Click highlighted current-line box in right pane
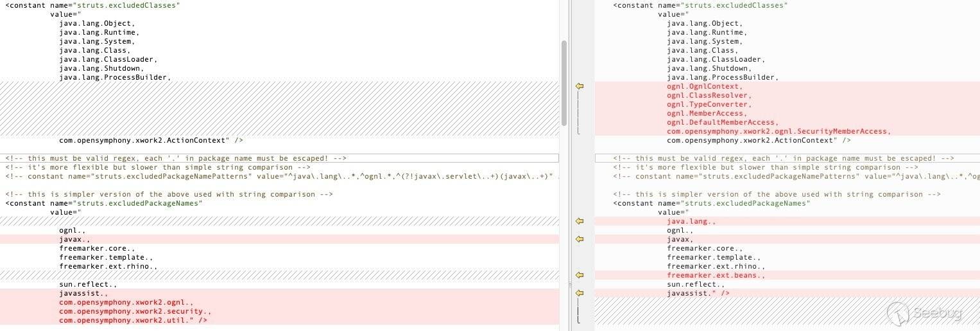This screenshot has width=980, height=331. tap(786, 158)
